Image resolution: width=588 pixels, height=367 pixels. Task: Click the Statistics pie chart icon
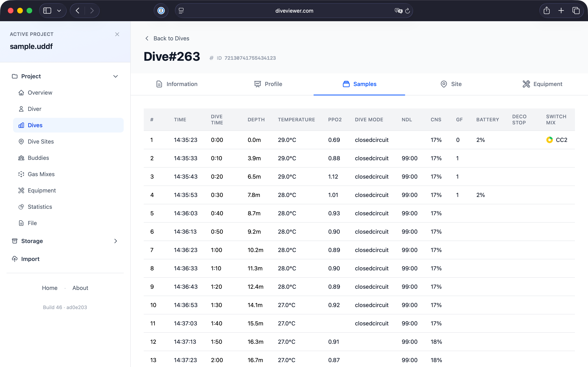(21, 207)
